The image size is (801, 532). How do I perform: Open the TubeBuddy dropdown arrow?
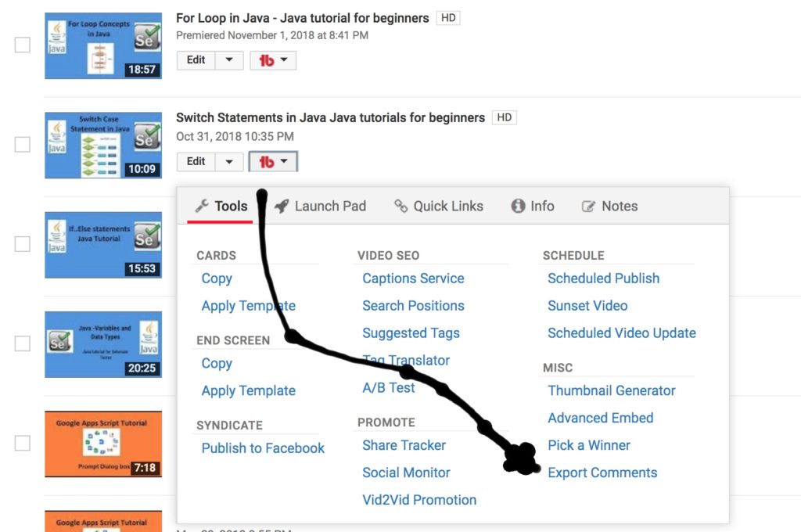pyautogui.click(x=282, y=161)
